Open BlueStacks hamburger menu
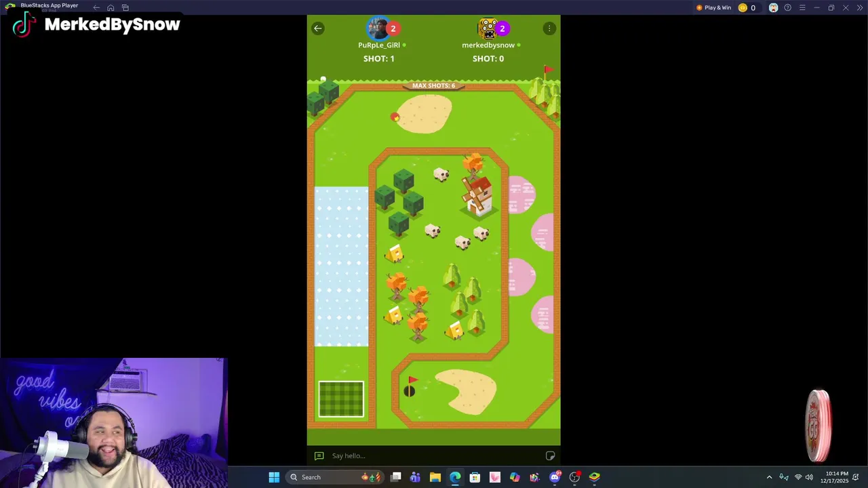868x488 pixels. pos(802,7)
